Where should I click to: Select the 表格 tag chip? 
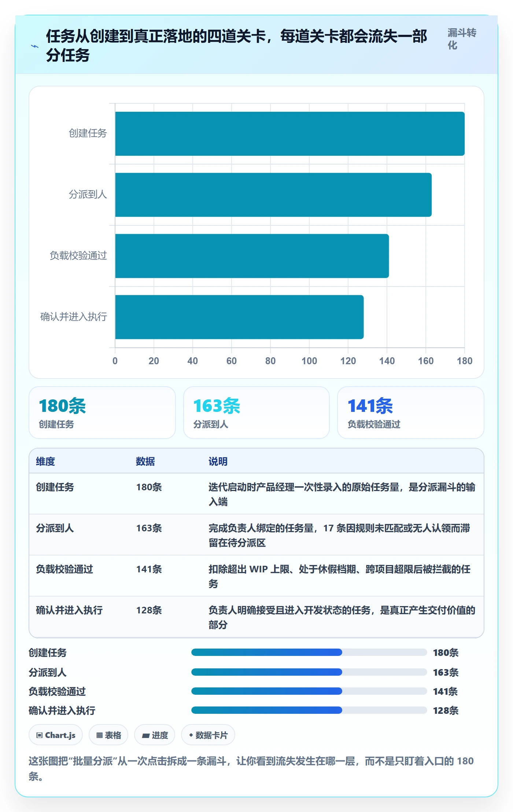click(x=108, y=735)
